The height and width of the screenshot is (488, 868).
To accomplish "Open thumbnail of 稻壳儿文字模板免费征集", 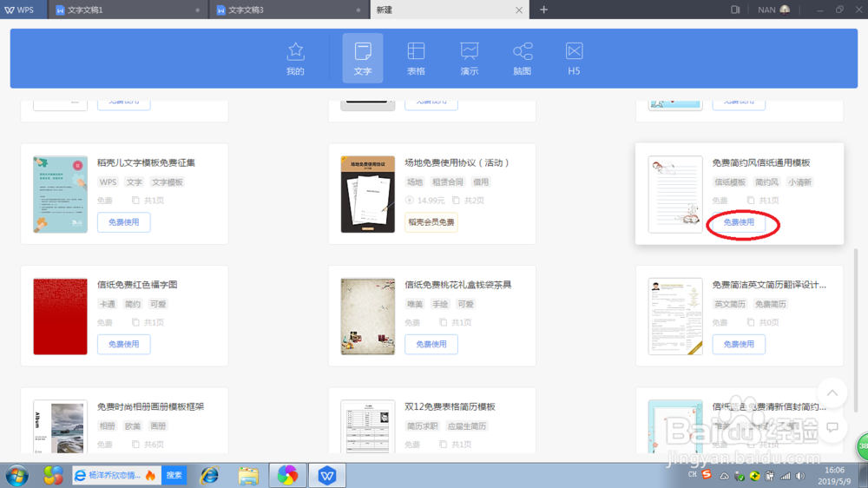I will (x=61, y=195).
